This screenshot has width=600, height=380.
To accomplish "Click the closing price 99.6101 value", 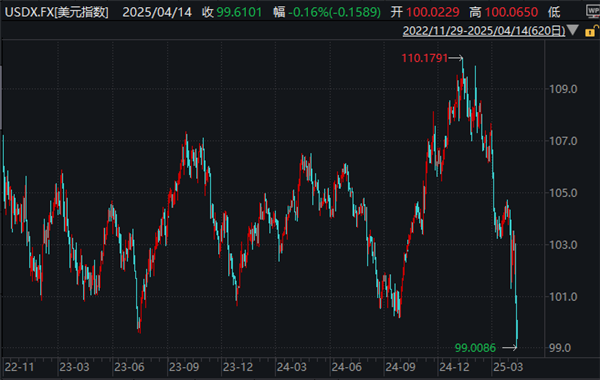I will point(239,12).
